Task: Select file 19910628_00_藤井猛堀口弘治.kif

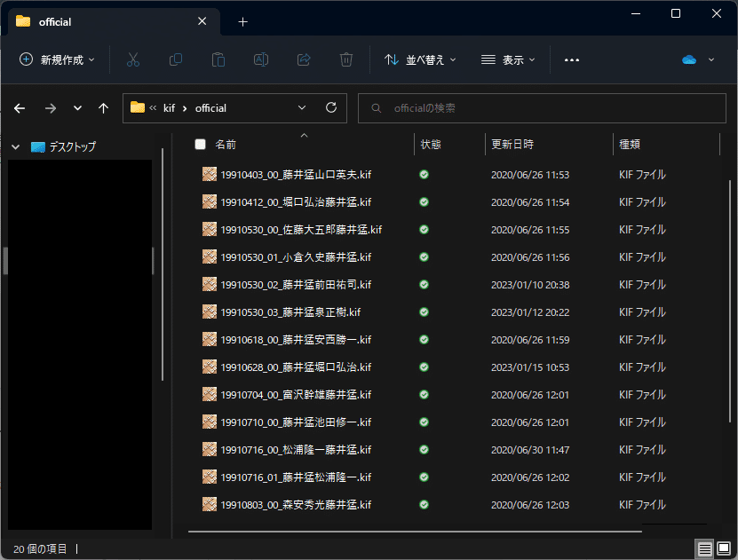Action: coord(296,367)
